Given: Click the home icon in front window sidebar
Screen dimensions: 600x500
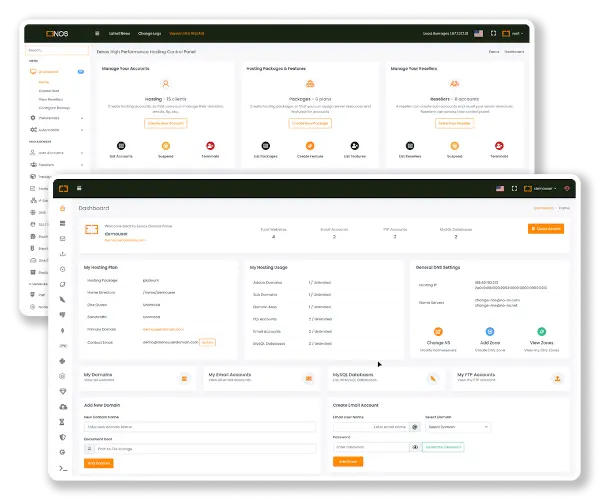Looking at the screenshot, I should [62, 208].
